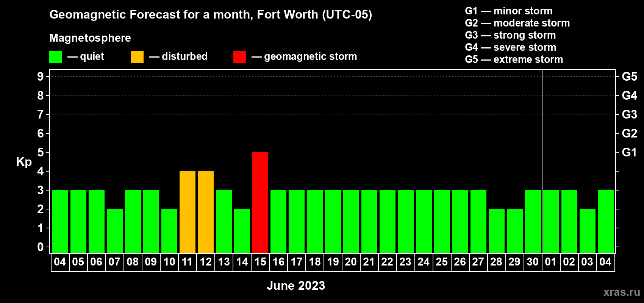
Task: Click the red geomagnetic storm legend swatch
Action: [239, 57]
